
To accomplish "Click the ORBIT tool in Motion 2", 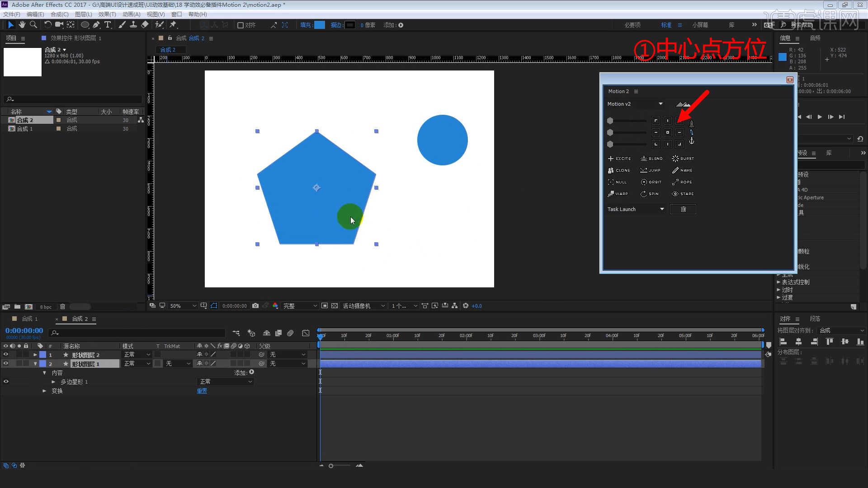I will click(651, 182).
